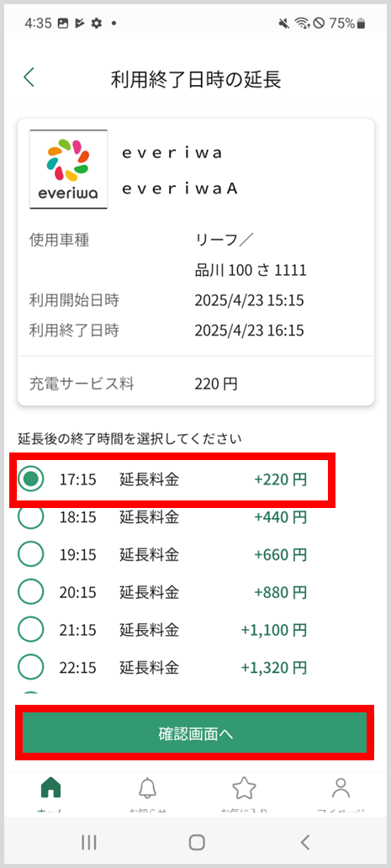Tap the back arrow in header
391x868 pixels.
point(29,77)
